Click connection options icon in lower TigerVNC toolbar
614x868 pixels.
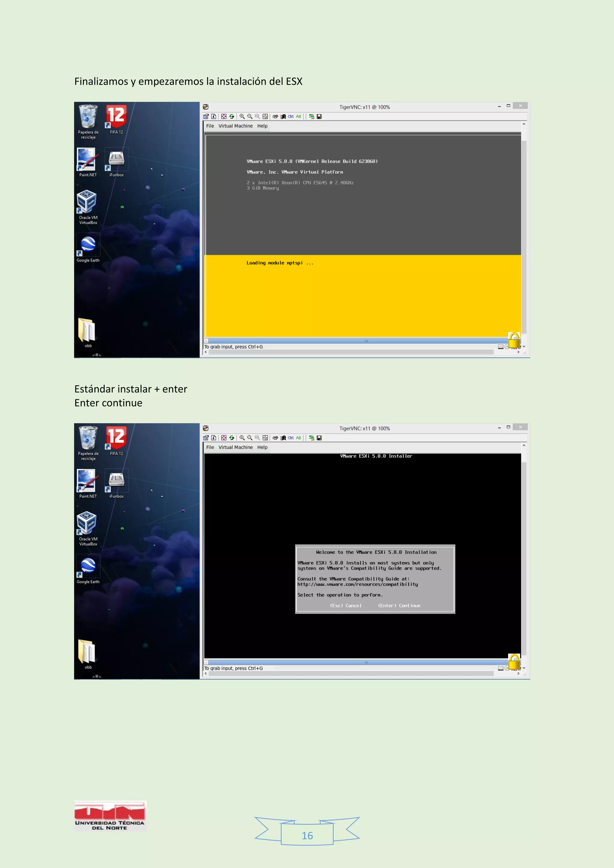coord(206,438)
